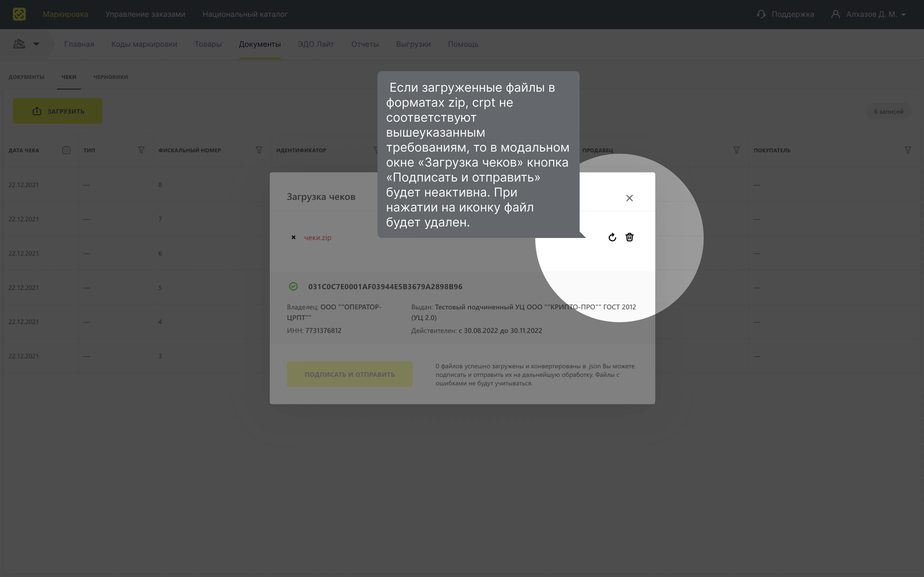The width and height of the screenshot is (924, 577).
Task: Click the green check icon by certificate
Action: pyautogui.click(x=293, y=286)
